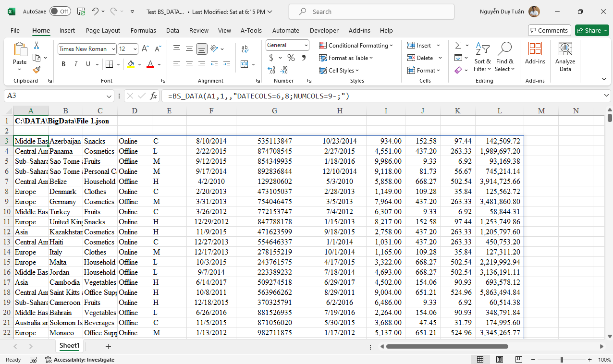Screen dimensions: 613x364
Task: Open the Formulas ribbon tab
Action: (143, 30)
